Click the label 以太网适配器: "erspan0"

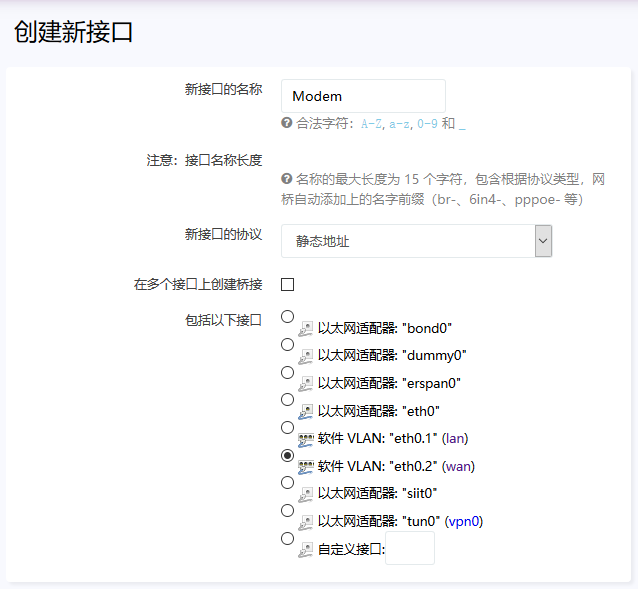389,383
